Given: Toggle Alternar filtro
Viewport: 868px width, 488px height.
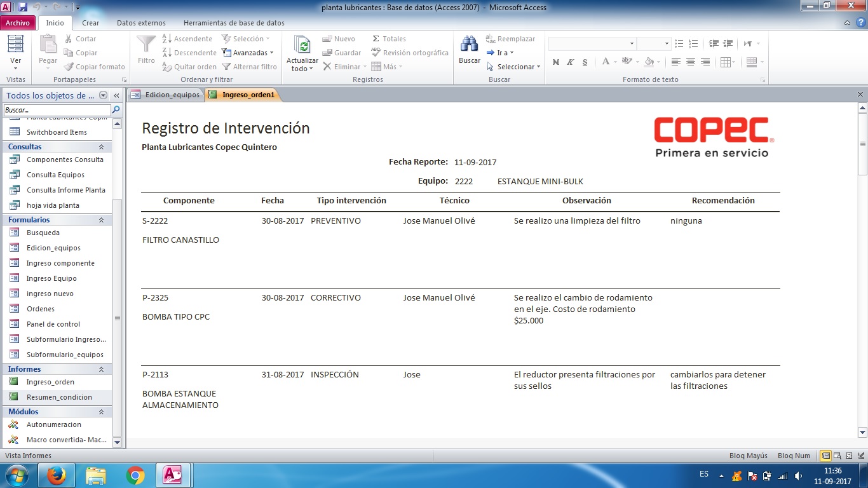Looking at the screenshot, I should click(249, 67).
